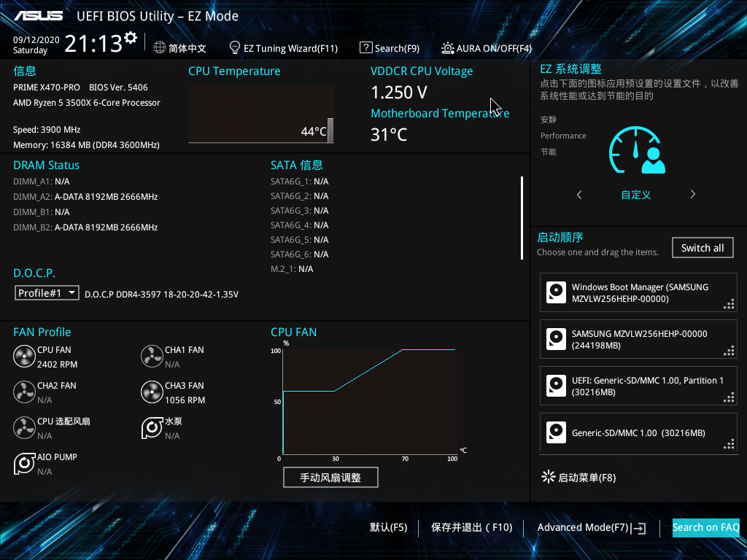Image resolution: width=747 pixels, height=560 pixels.
Task: Click SATA6G_1: N/A entry
Action: click(300, 182)
